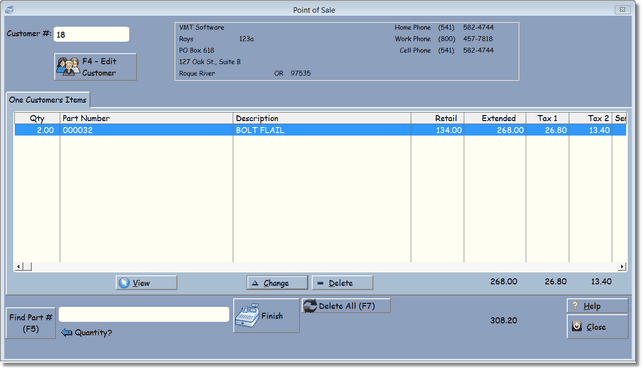642x369 pixels.
Task: Click the customers people icon on Edit Customer
Action: 68,66
